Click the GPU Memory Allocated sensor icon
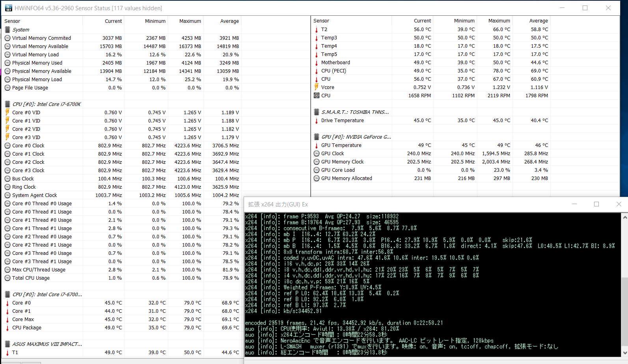 tap(317, 178)
